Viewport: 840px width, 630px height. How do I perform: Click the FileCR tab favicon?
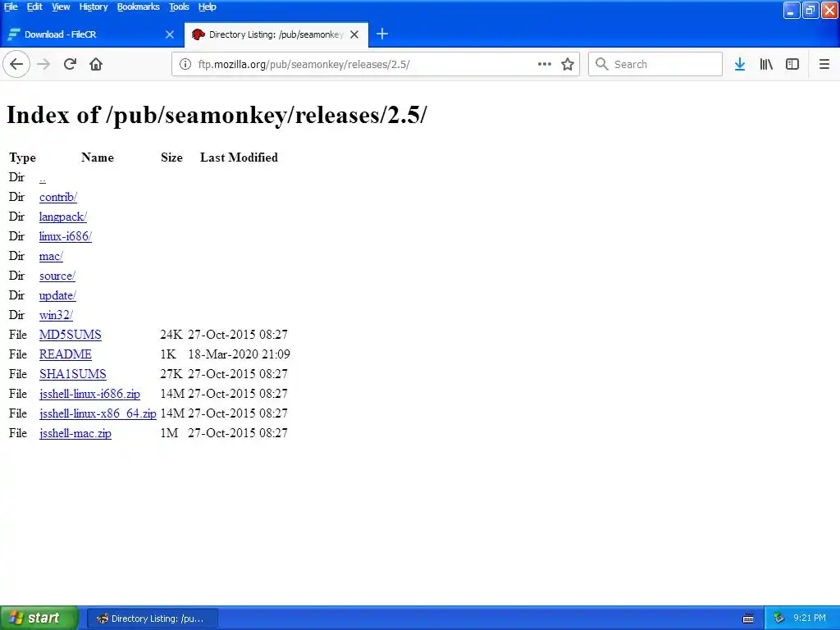point(14,34)
